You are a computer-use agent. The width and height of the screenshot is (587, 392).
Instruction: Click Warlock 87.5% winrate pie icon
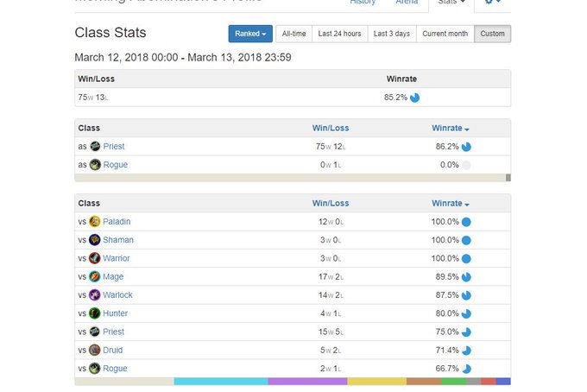point(466,295)
